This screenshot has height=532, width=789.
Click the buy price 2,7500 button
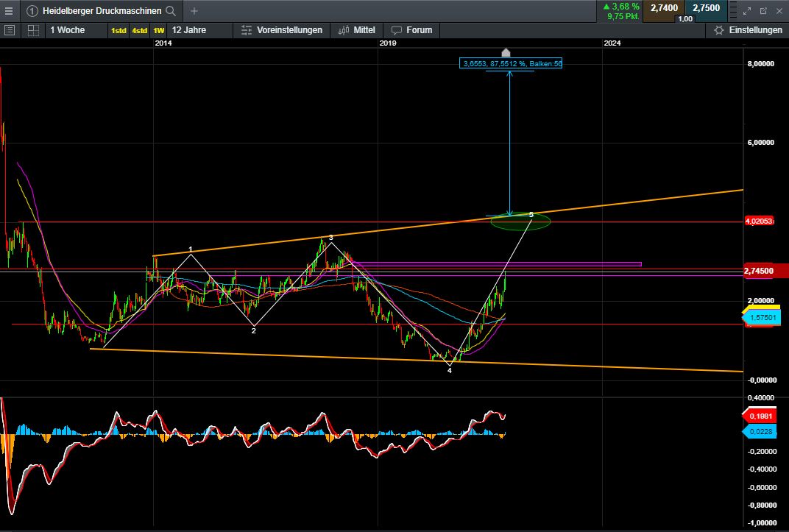(706, 8)
